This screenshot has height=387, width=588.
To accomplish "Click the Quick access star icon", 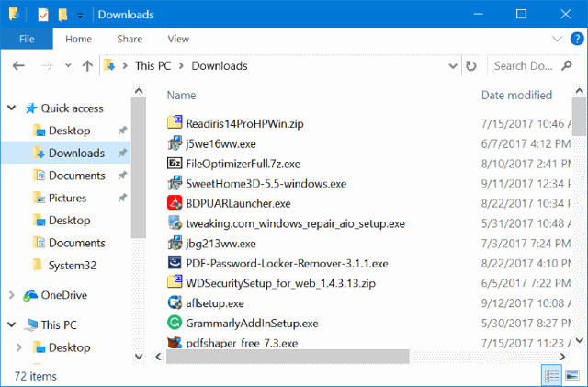I will pyautogui.click(x=31, y=108).
